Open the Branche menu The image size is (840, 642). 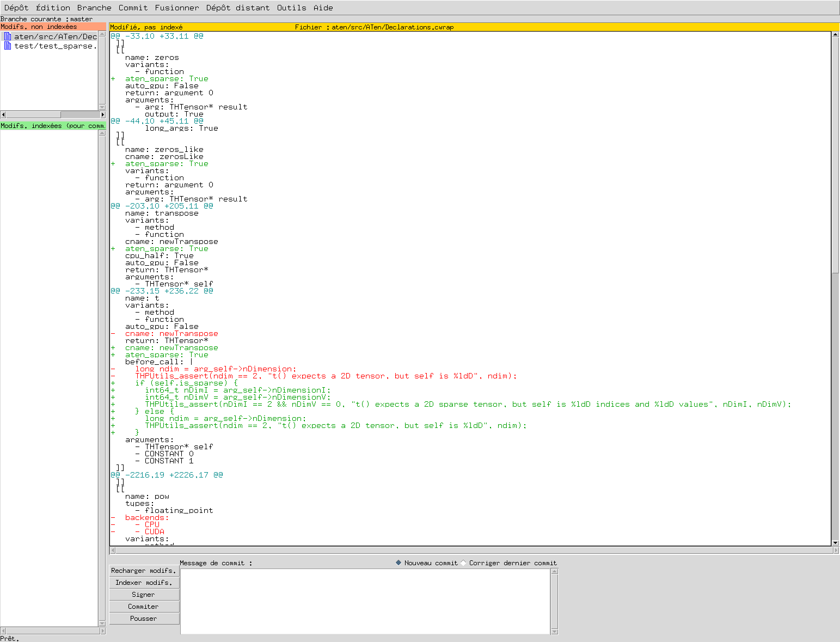point(94,8)
